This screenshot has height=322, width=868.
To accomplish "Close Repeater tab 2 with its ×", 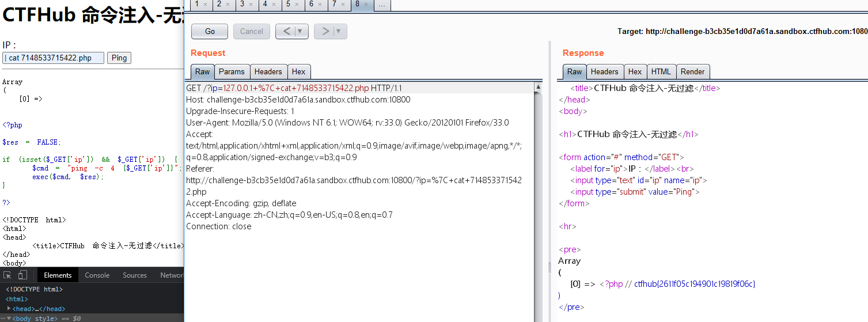I will (228, 4).
